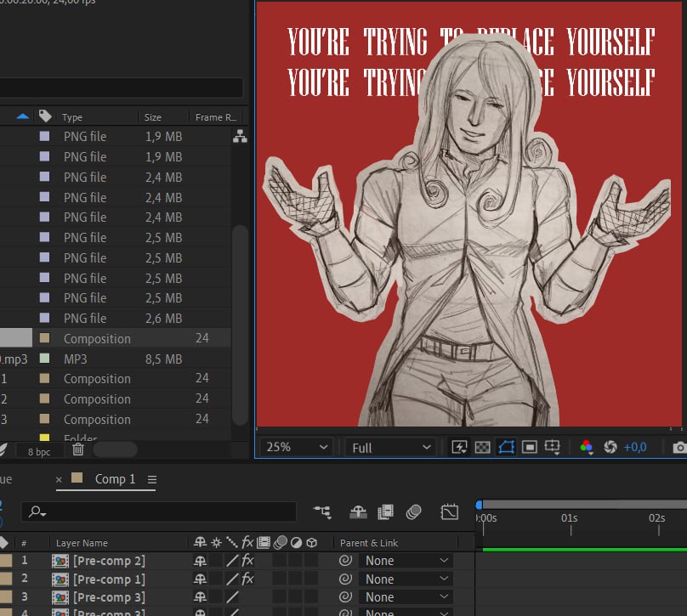The width and height of the screenshot is (687, 616).
Task: Toggle transparency grid in the viewer
Action: coord(482,447)
